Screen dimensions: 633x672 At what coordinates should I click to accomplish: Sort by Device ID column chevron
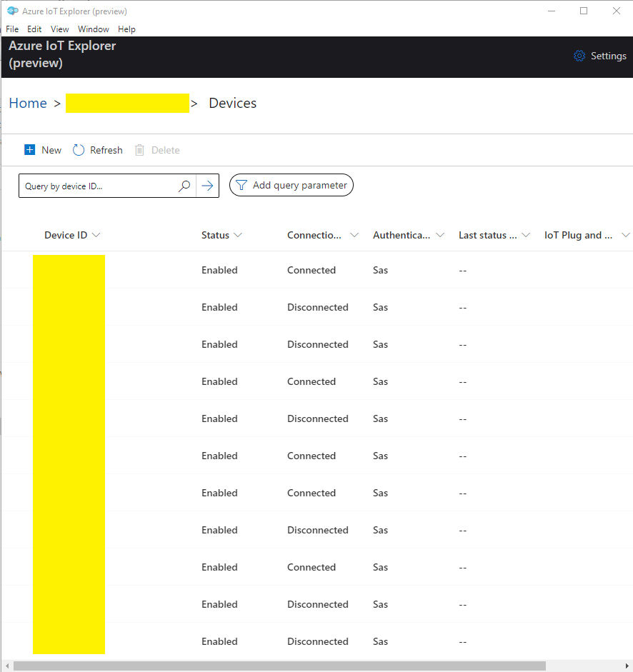coord(96,235)
